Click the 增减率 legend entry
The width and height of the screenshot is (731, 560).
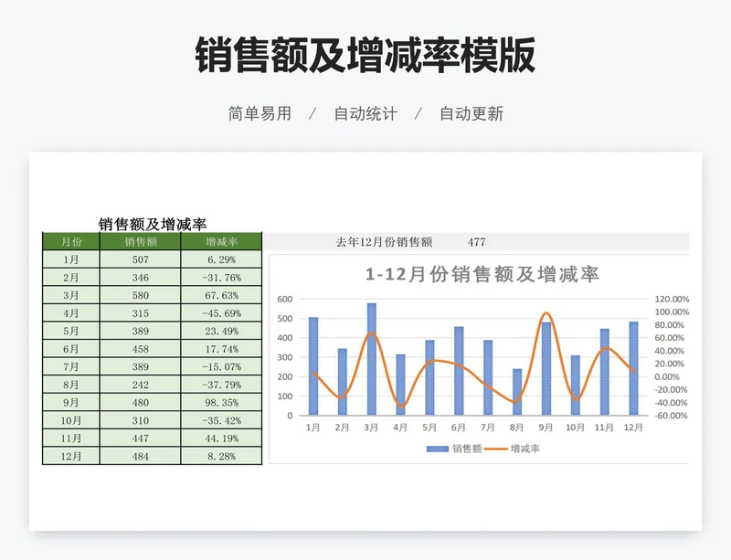[513, 449]
